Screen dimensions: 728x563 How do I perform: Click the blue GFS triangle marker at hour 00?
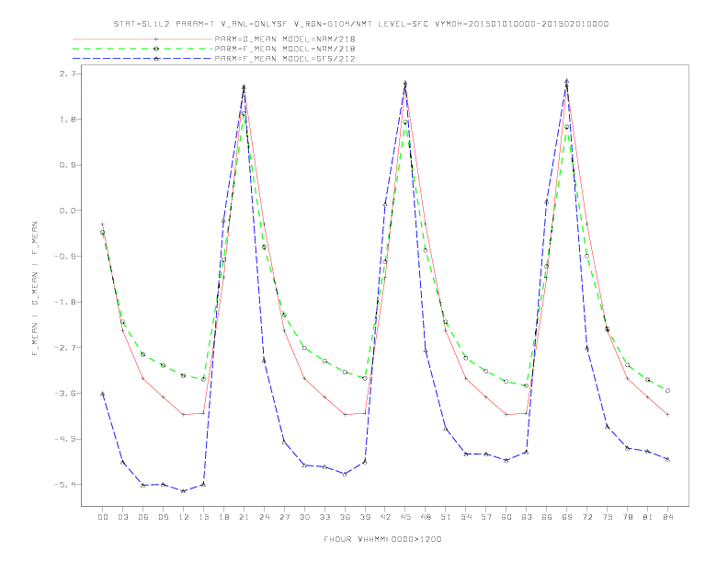click(x=103, y=394)
